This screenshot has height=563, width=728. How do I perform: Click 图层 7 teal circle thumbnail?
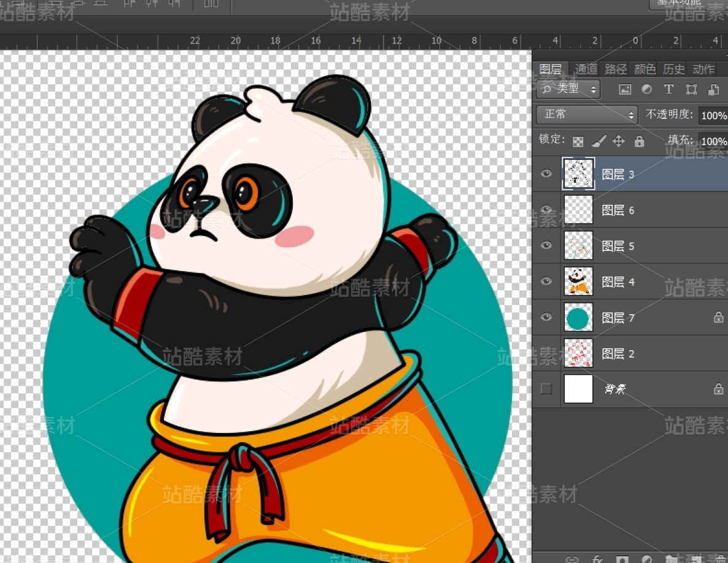point(578,317)
